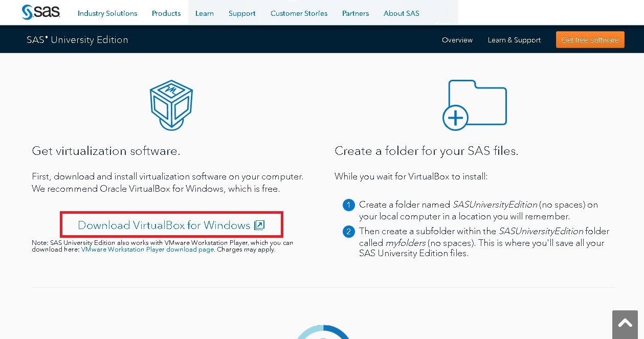Click the text "While you wait for VirtualBox to install:"
Image resolution: width=644 pixels, height=339 pixels.
coord(411,176)
